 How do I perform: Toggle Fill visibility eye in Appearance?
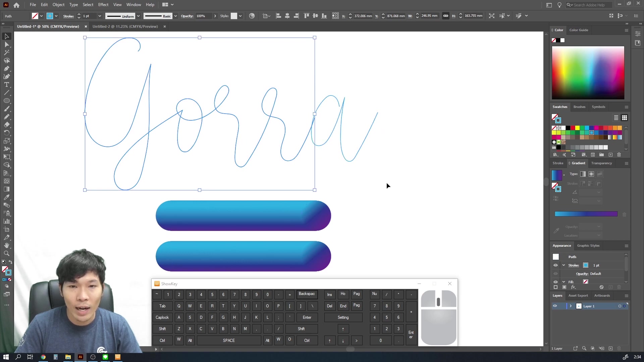click(555, 282)
